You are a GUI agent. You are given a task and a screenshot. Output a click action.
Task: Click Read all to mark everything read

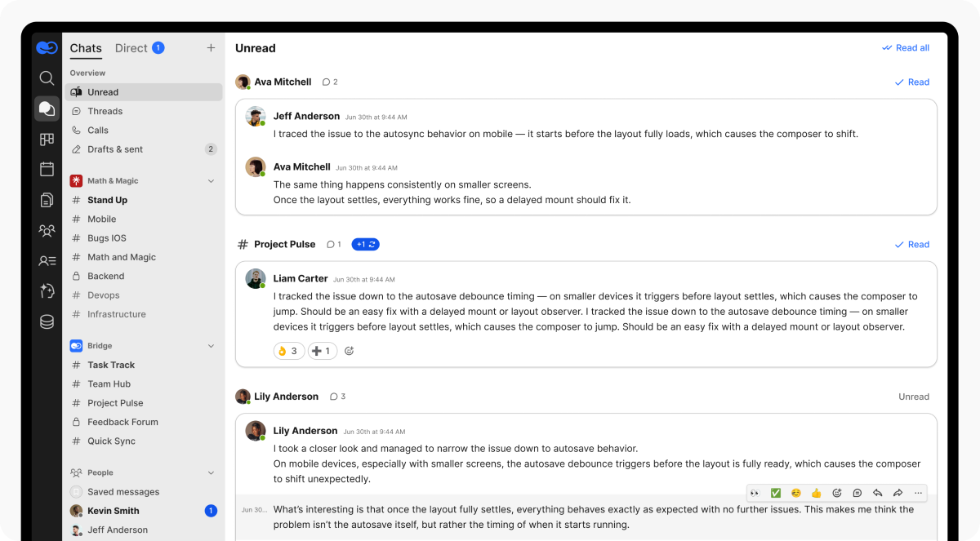(906, 48)
